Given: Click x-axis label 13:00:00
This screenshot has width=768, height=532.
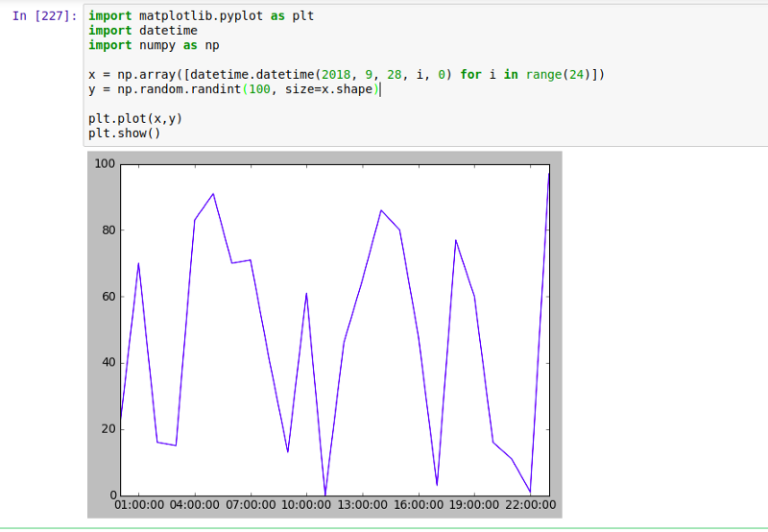Looking at the screenshot, I should coord(363,505).
